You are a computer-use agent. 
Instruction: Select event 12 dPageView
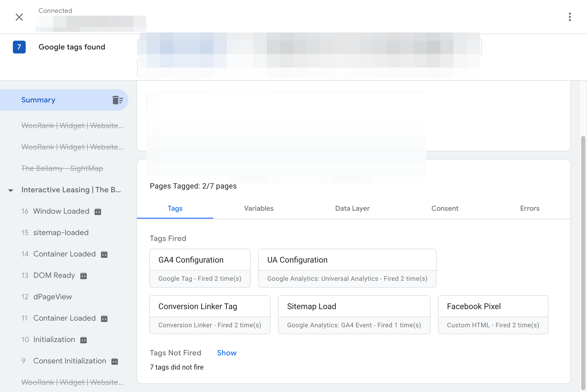[x=47, y=297]
